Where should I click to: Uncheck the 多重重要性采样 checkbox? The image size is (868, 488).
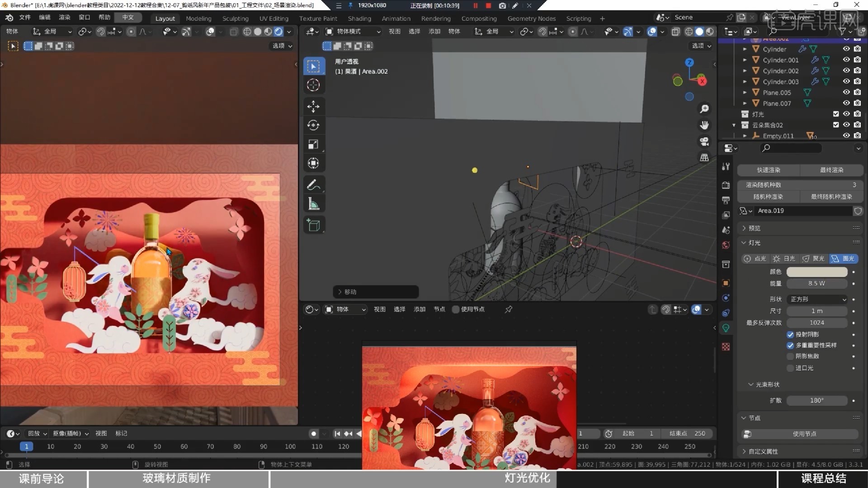tap(790, 345)
